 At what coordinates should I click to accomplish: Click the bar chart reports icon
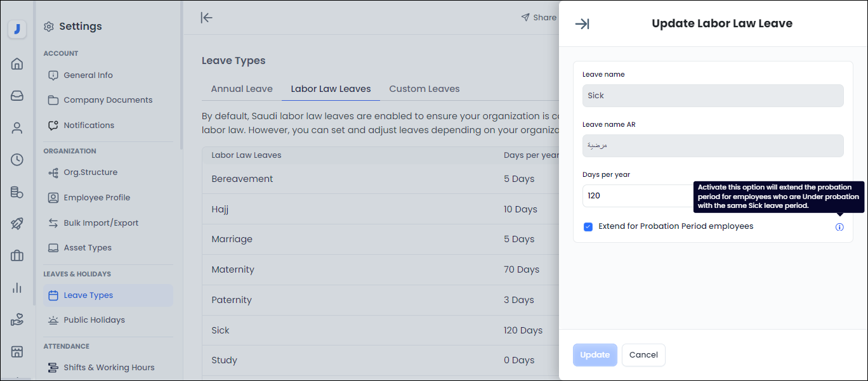click(x=17, y=288)
